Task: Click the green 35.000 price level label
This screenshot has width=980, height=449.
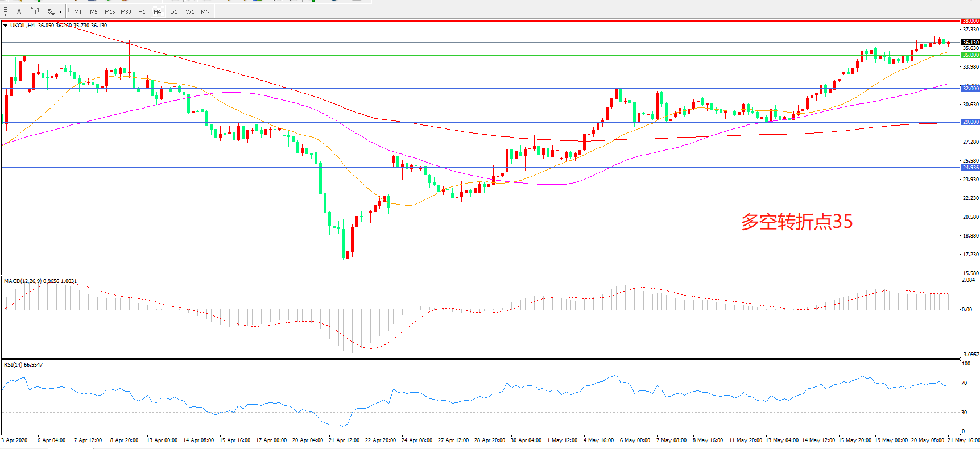Action: pos(970,55)
